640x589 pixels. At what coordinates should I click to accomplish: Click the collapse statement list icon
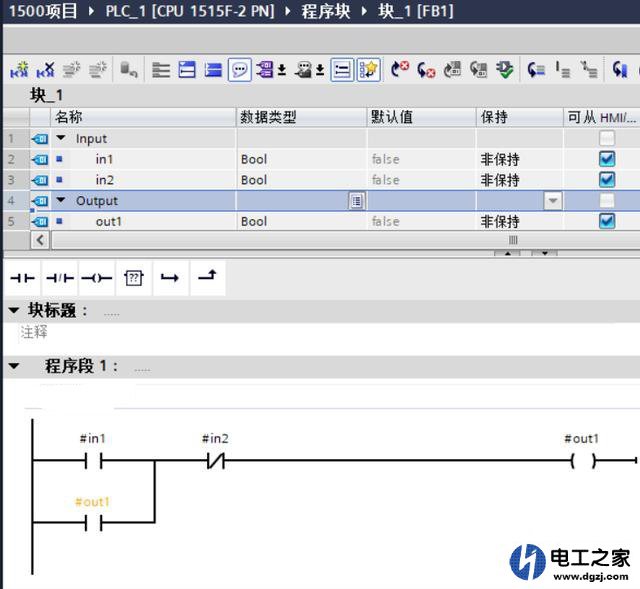tap(589, 70)
